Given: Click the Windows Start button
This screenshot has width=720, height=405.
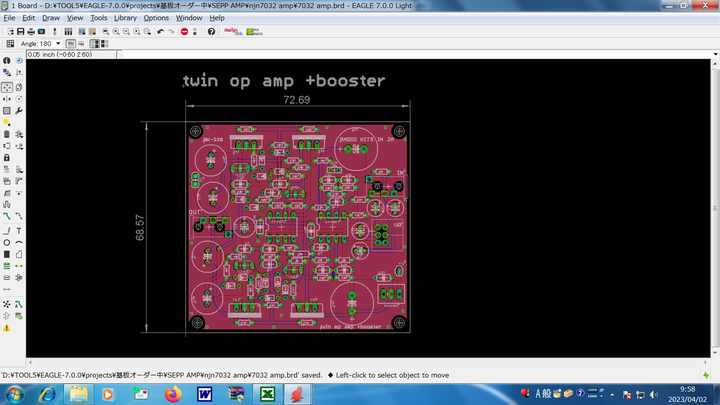Looking at the screenshot, I should click(15, 394).
